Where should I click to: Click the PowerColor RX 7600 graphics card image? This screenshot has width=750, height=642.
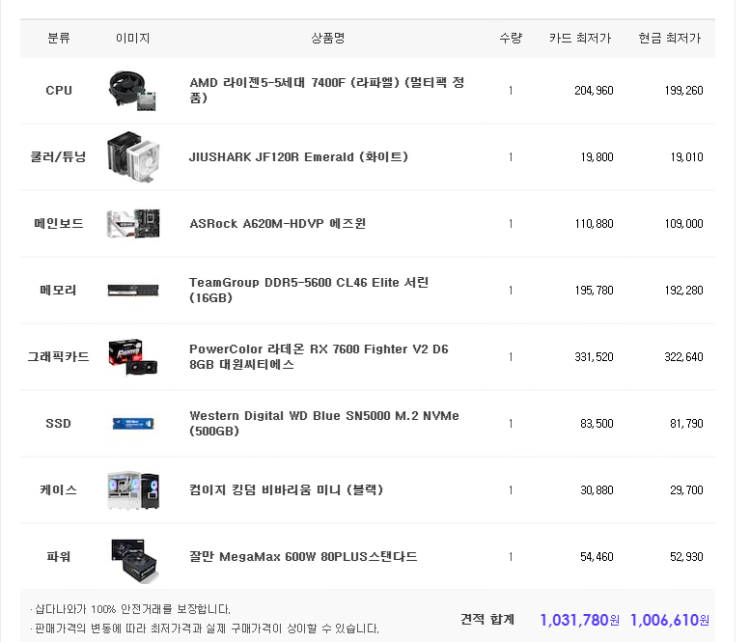coord(133,357)
